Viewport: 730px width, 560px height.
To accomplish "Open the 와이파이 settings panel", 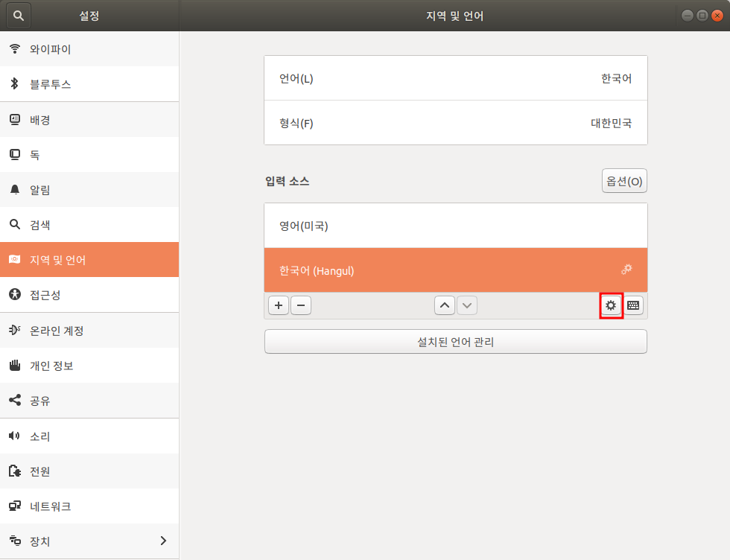I will click(x=89, y=49).
